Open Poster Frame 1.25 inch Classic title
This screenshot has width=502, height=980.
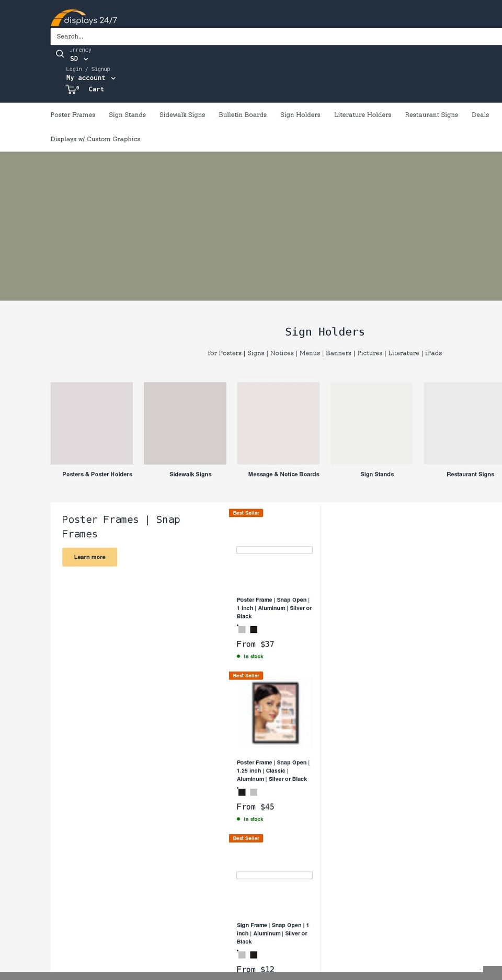pyautogui.click(x=273, y=771)
